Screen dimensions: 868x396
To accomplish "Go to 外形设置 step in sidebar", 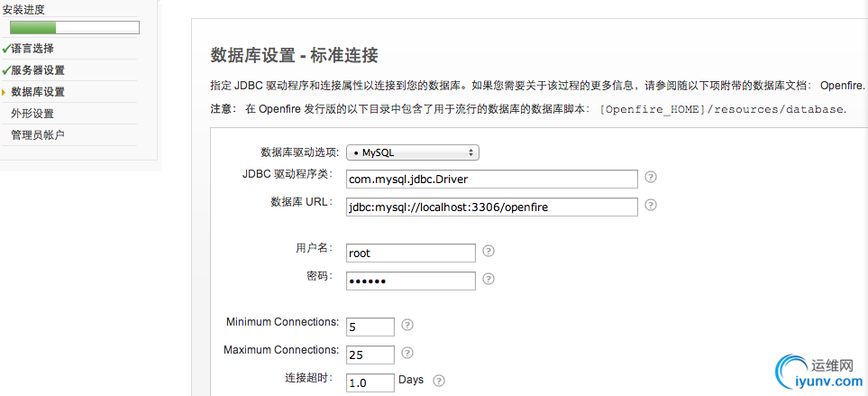I will click(x=32, y=114).
